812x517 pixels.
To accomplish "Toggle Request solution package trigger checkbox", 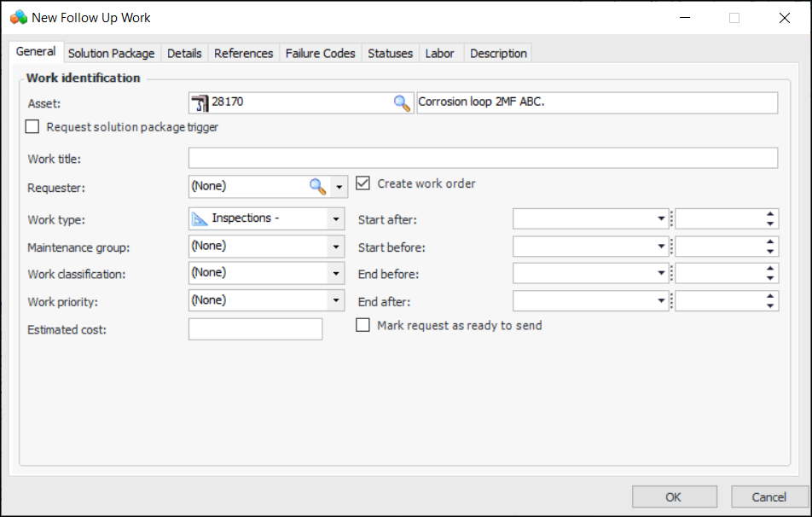I will (32, 127).
